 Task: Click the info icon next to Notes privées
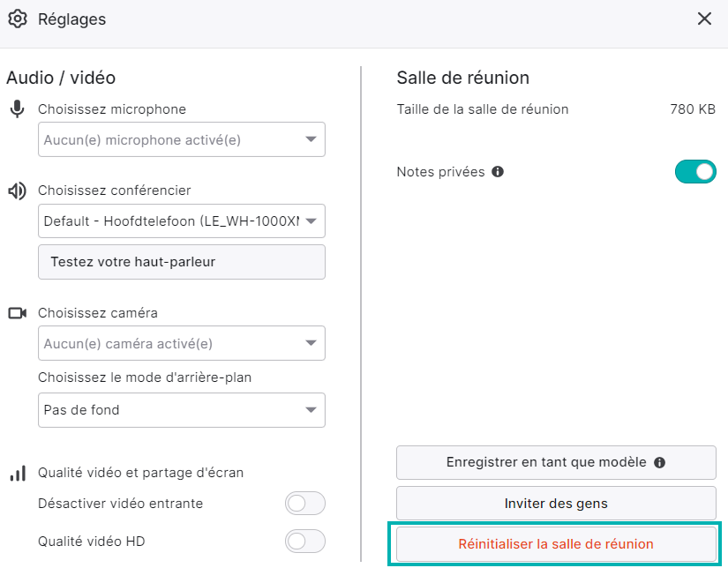(x=498, y=172)
